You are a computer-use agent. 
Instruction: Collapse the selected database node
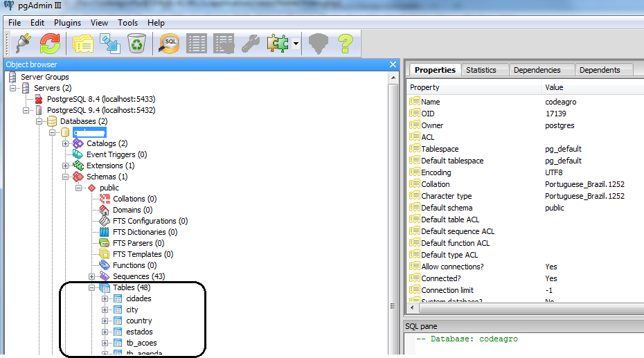pyautogui.click(x=52, y=132)
